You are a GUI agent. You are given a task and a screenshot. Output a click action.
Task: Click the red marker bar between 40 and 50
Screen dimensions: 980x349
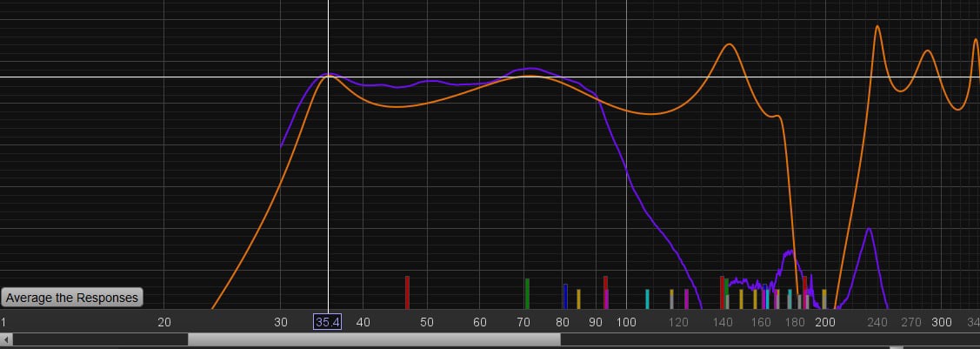coord(408,292)
